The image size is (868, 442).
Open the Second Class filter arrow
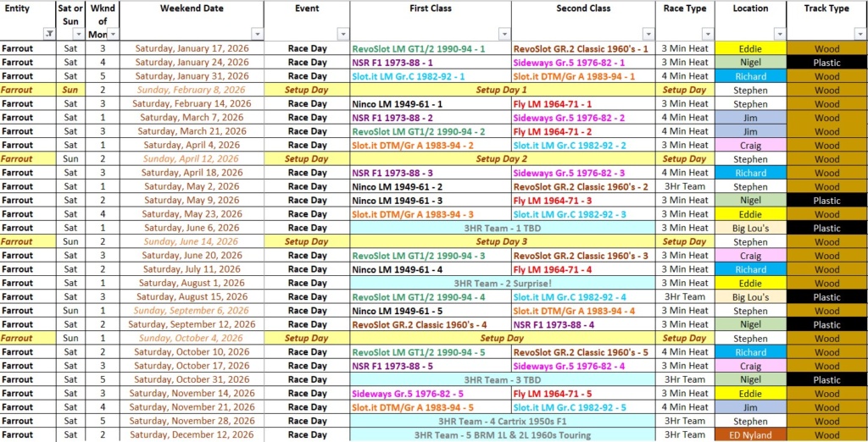click(648, 35)
